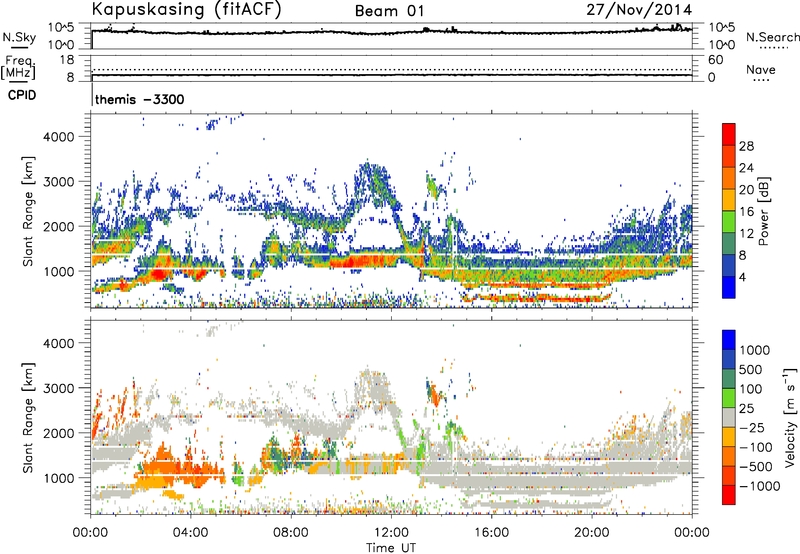Click the 100 label on Velocity color bar
Image resolution: width=800 pixels, height=554 pixels.
click(x=751, y=389)
